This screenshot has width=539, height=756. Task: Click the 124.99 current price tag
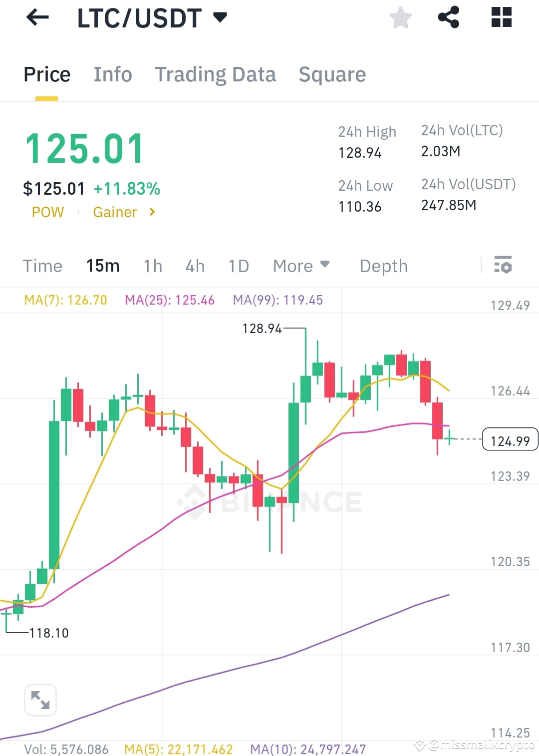click(510, 440)
